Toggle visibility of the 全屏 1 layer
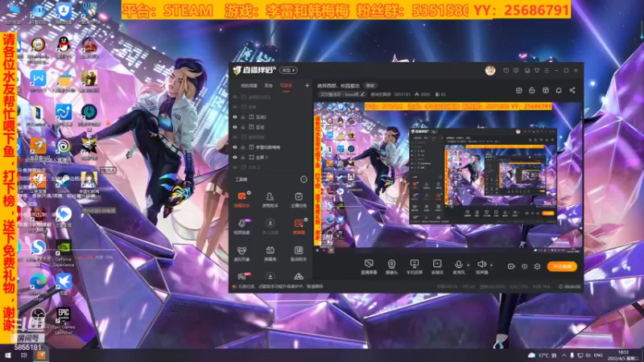 pyautogui.click(x=235, y=157)
